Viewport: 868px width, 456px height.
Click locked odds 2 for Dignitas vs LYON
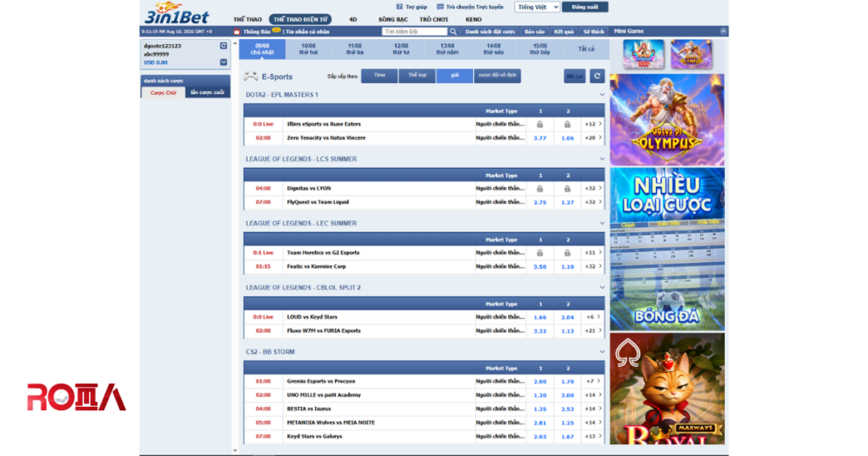[x=567, y=189]
